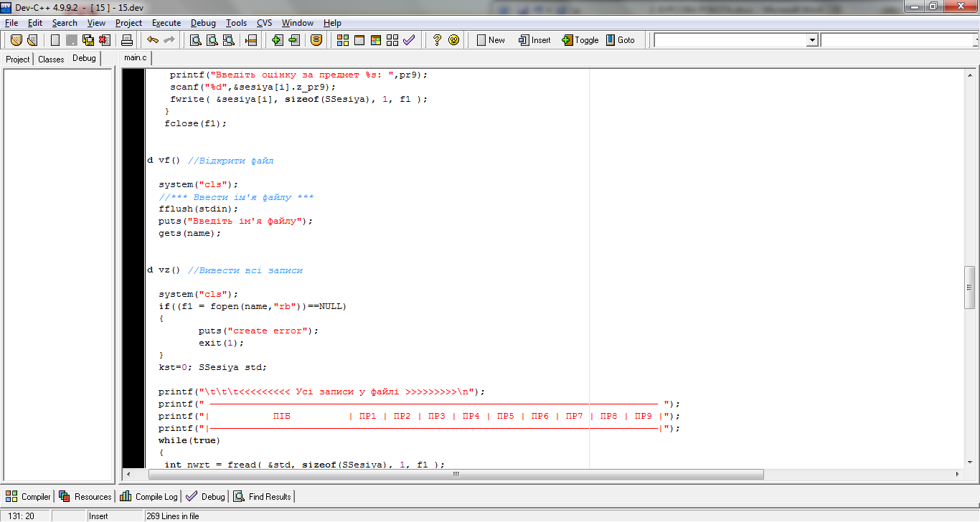Open Project Options orange icon

(316, 40)
